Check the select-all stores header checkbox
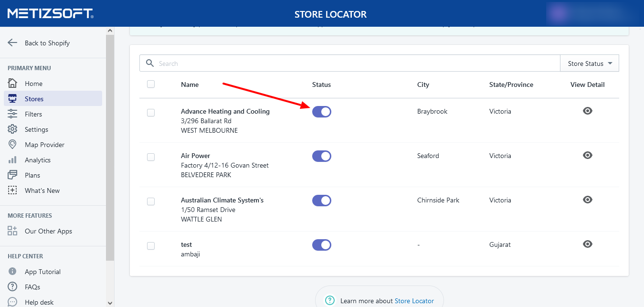Screen dimensions: 644x307 [x=151, y=84]
